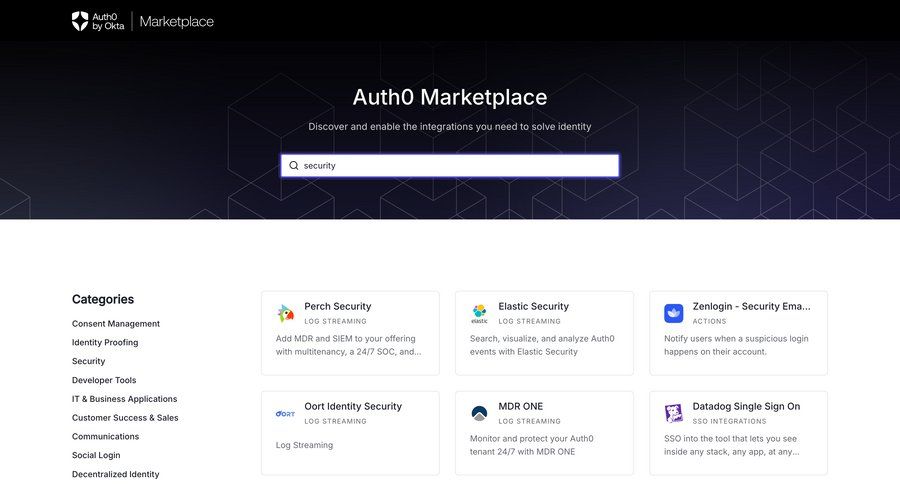
Task: Open the Perch Security card title
Action: pos(338,307)
